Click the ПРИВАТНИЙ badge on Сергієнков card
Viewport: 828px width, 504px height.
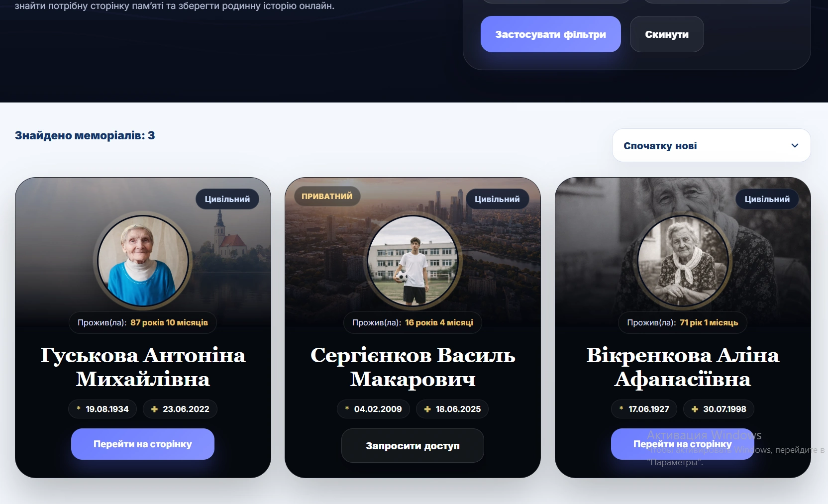(327, 196)
